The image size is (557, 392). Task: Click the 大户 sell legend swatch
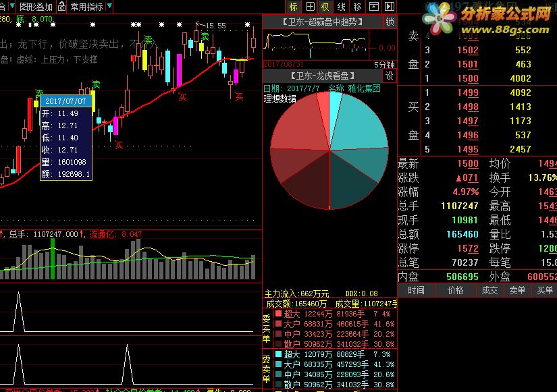click(278, 364)
